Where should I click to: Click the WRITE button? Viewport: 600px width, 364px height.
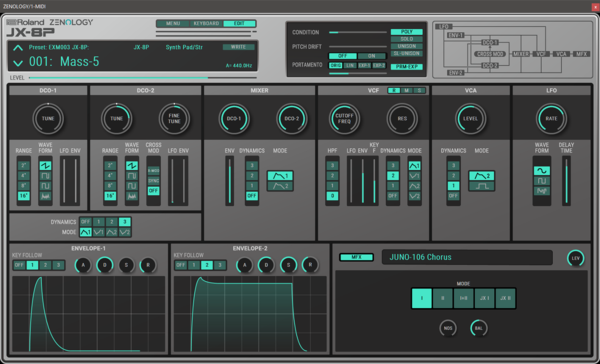point(238,47)
